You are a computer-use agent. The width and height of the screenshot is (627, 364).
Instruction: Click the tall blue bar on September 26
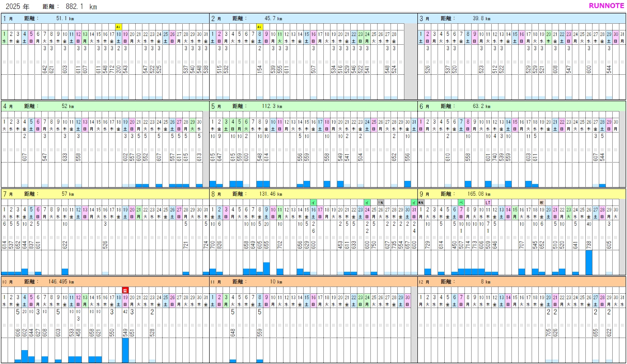click(x=589, y=262)
